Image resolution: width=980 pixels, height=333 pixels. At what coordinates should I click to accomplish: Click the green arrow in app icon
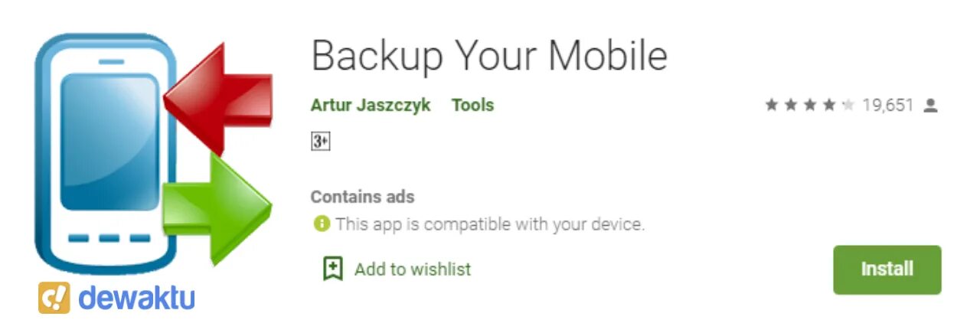tap(217, 209)
